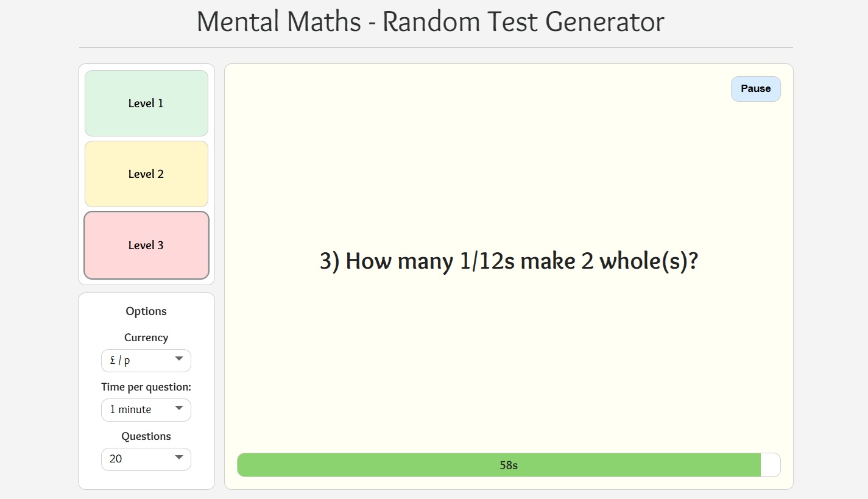Select the green Level 1 button

(x=146, y=104)
